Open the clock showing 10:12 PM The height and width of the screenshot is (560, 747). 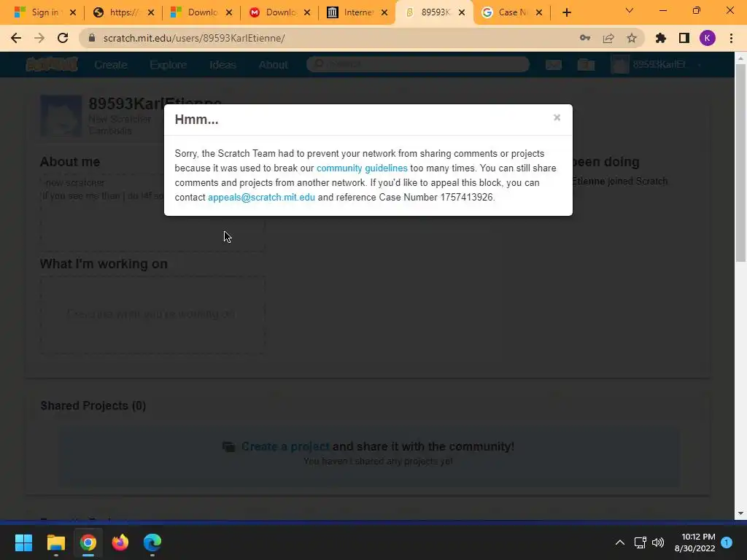click(694, 542)
